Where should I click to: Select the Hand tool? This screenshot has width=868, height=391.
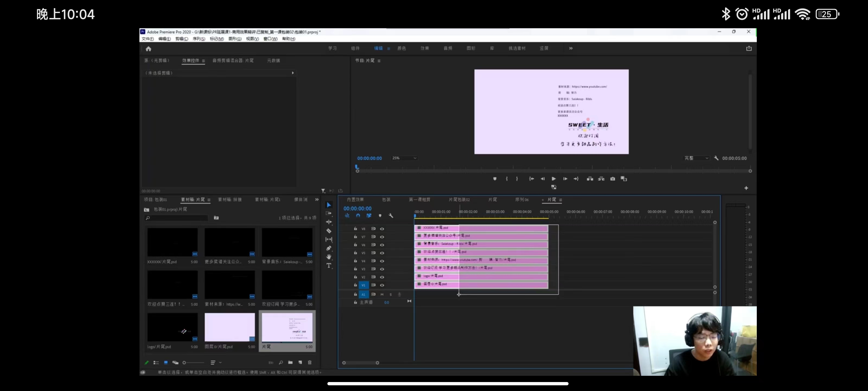point(329,257)
